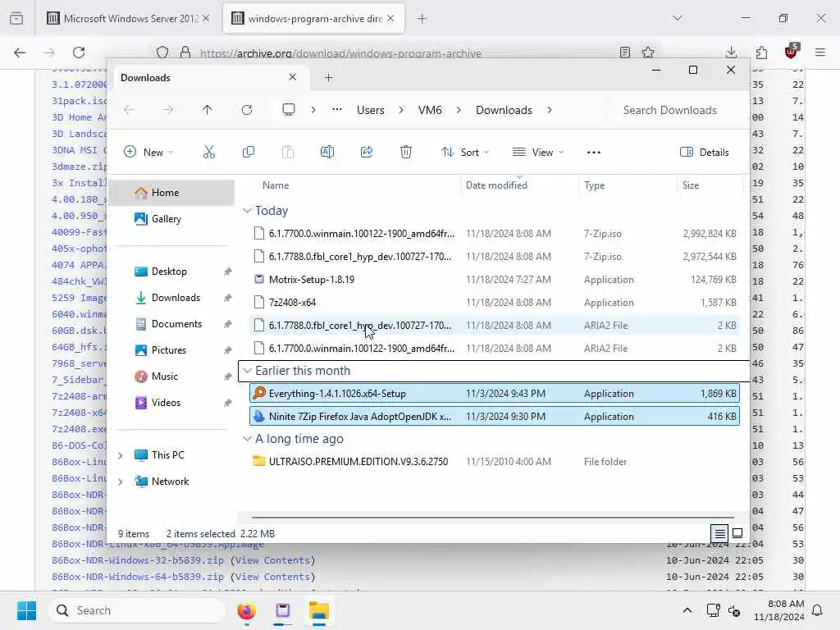Toggle the Details pane button

pos(704,152)
